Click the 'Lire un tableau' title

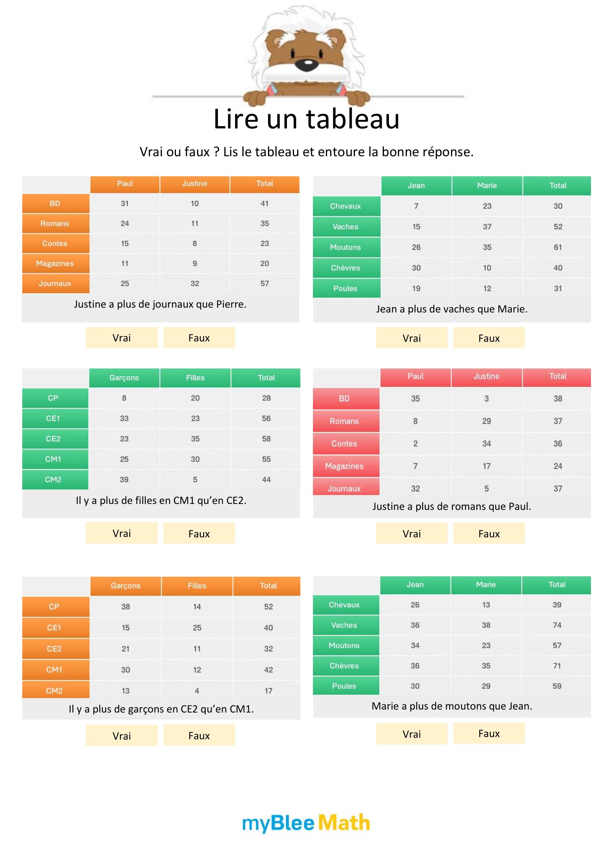click(x=306, y=119)
